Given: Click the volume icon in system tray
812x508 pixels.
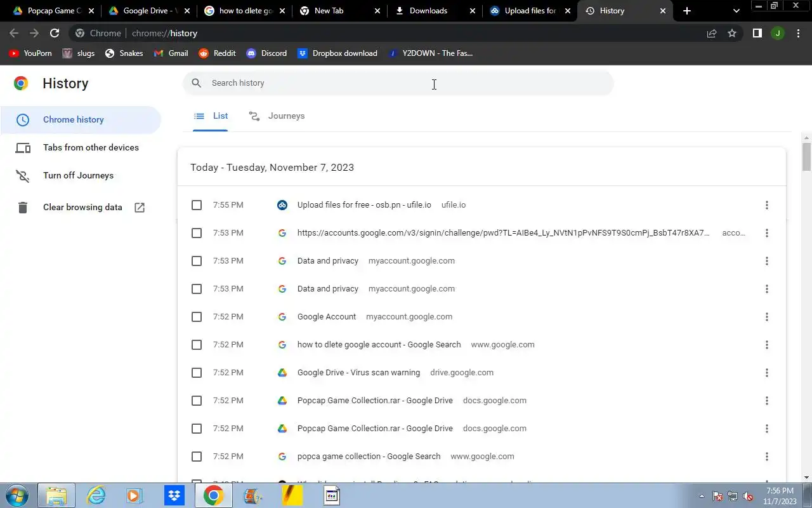Looking at the screenshot, I should 748,496.
